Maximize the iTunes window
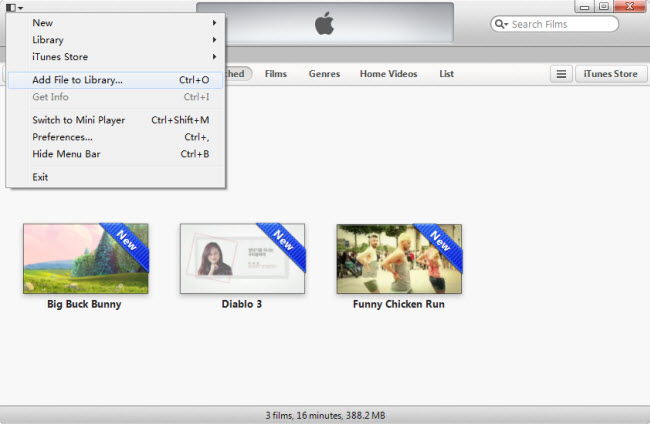The width and height of the screenshot is (650, 424). tap(604, 6)
